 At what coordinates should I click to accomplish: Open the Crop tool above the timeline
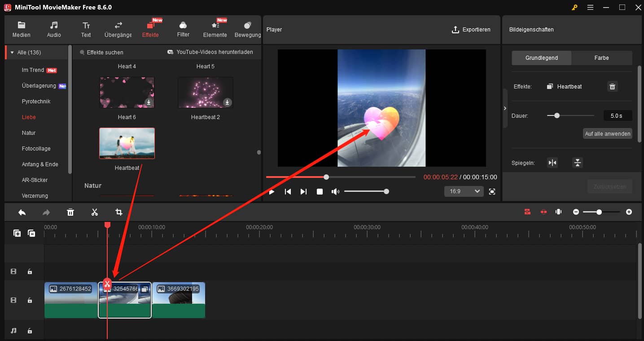(x=118, y=212)
